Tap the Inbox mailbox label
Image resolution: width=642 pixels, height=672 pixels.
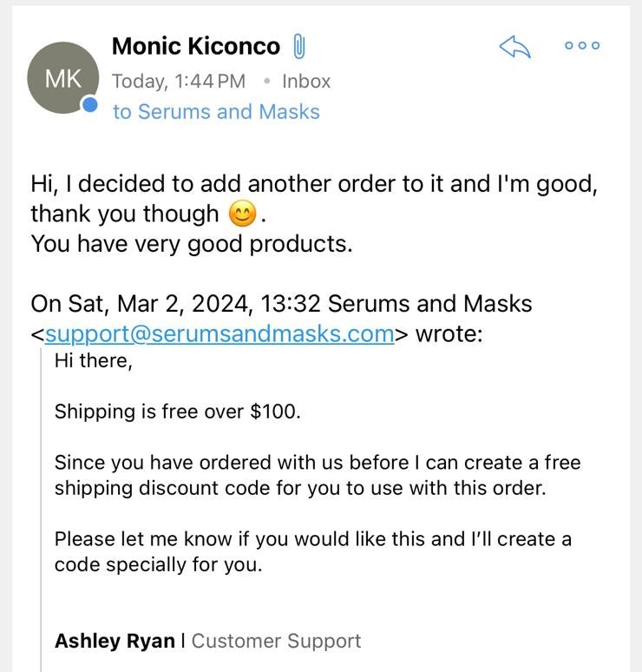[x=306, y=82]
